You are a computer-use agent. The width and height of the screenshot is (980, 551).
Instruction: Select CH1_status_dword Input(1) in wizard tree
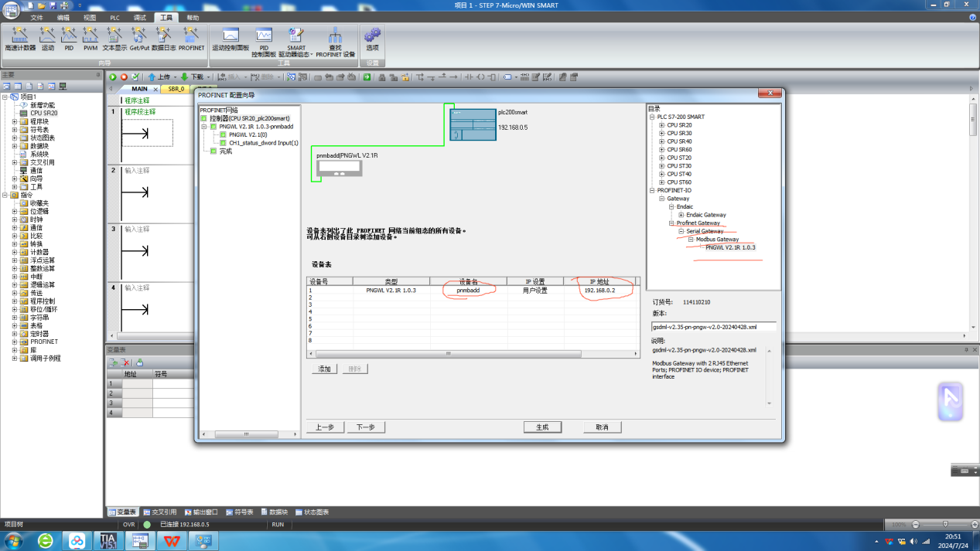[x=264, y=143]
